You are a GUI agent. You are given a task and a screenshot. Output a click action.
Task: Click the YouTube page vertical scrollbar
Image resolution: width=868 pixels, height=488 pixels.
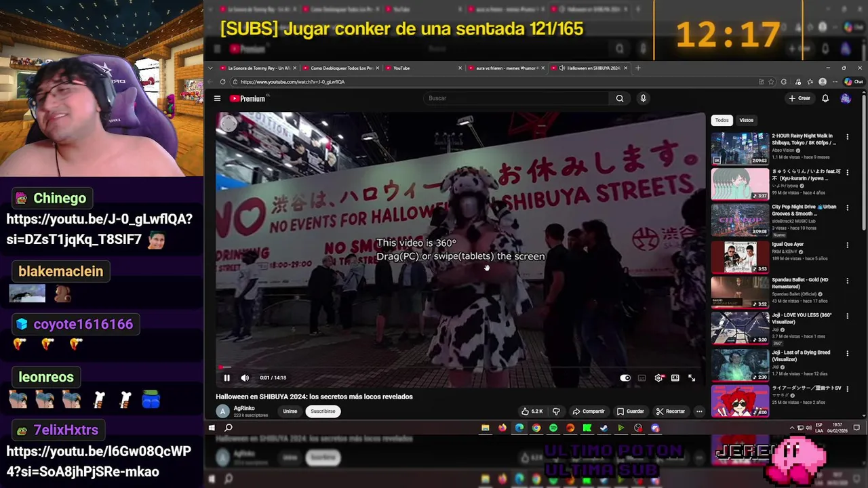click(863, 163)
